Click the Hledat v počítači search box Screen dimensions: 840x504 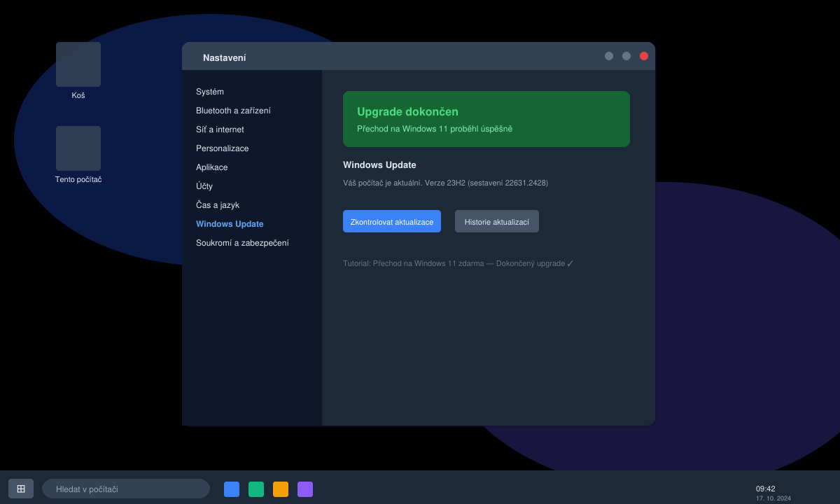click(126, 489)
